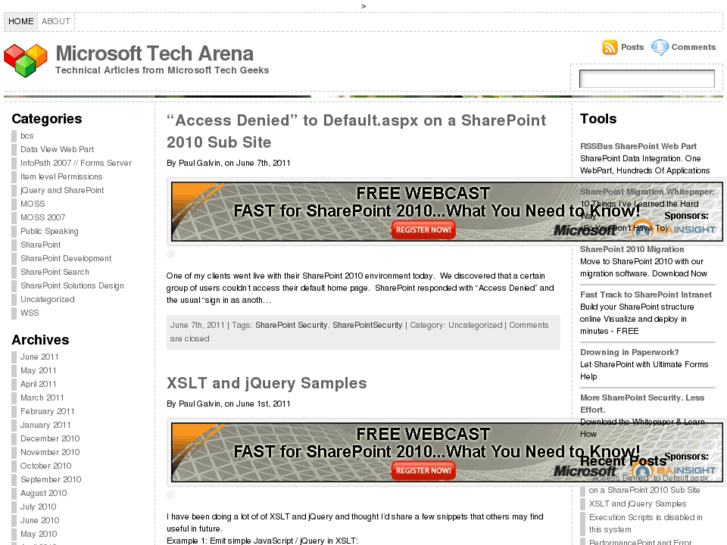Click the search input field
The width and height of the screenshot is (727, 545).
point(647,79)
